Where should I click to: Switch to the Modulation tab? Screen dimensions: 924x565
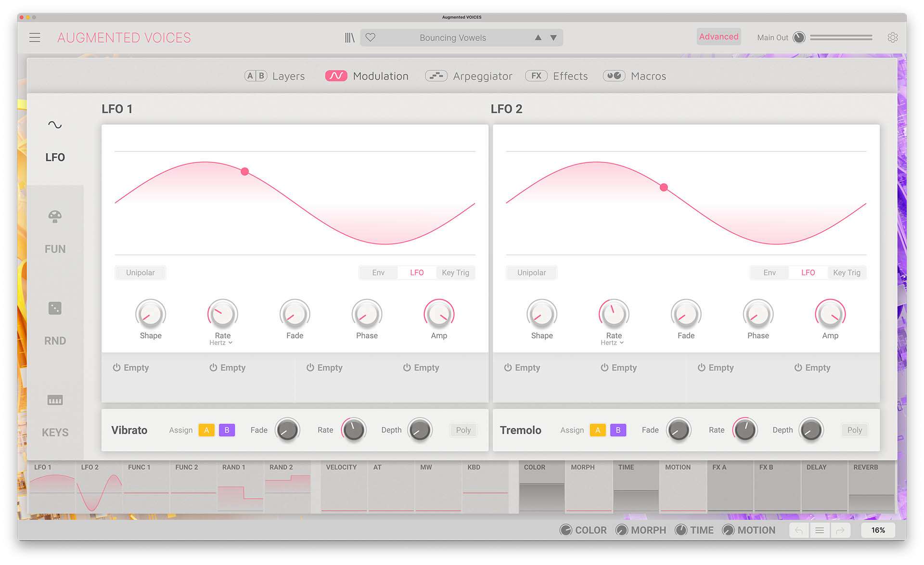pos(367,76)
